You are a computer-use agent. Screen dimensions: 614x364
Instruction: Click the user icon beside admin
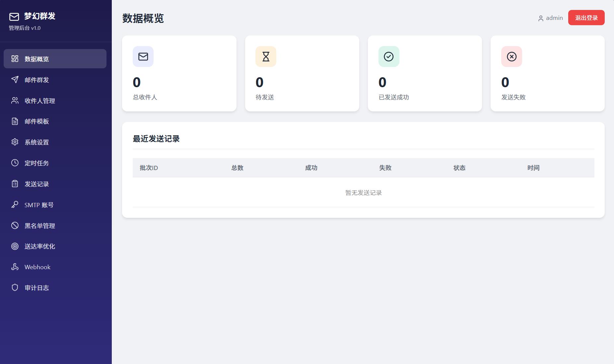541,18
